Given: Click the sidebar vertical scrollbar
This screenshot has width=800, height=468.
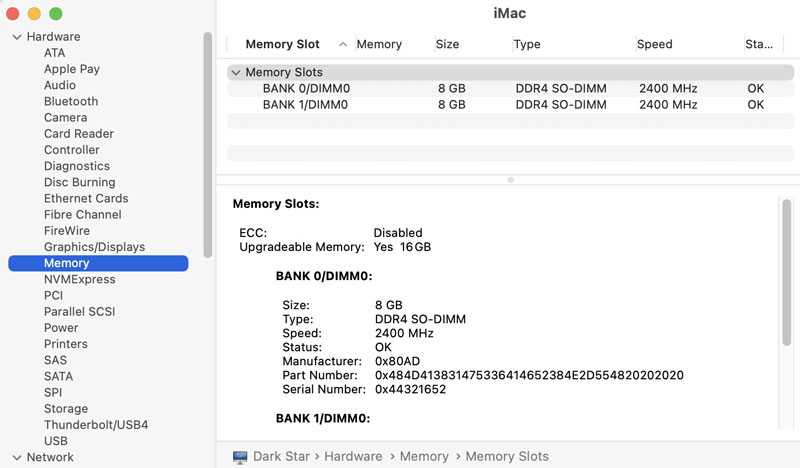Looking at the screenshot, I should (x=208, y=145).
